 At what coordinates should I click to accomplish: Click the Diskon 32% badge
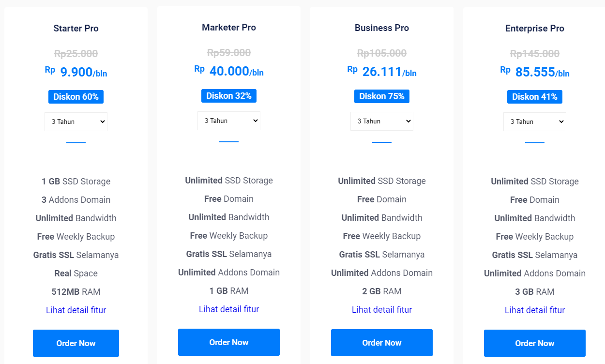(x=229, y=96)
